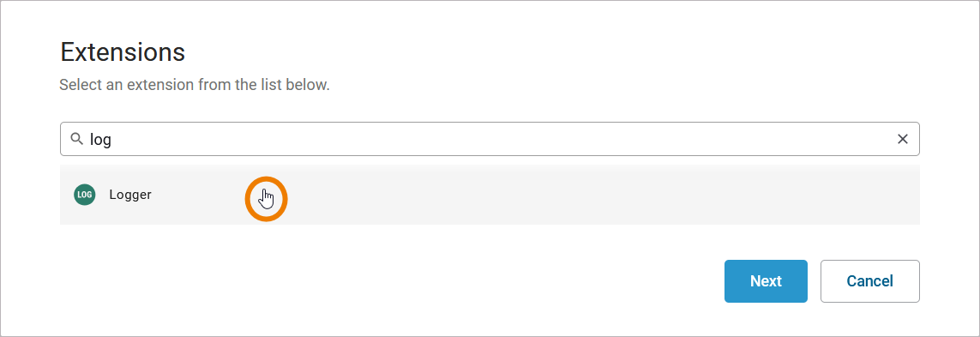
Task: Remove the "log" query via clear icon
Action: (x=903, y=139)
